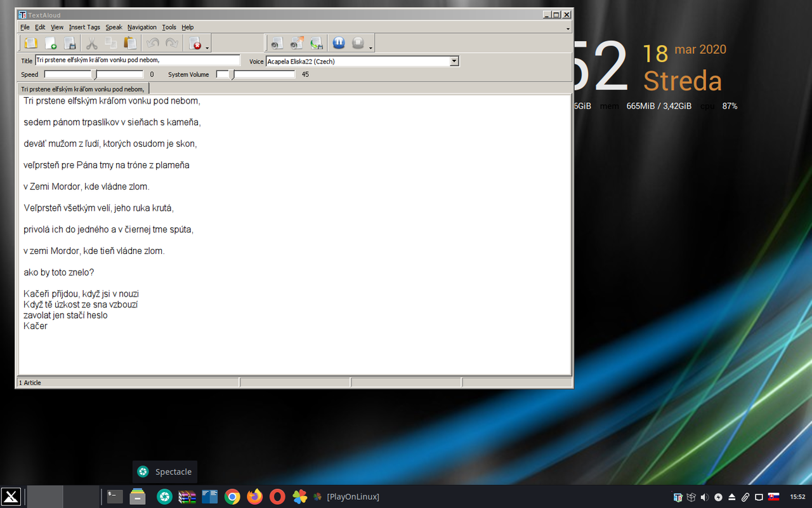Switch to the [PlayOnLinux] taskbar window
The image size is (812, 508).
click(346, 497)
